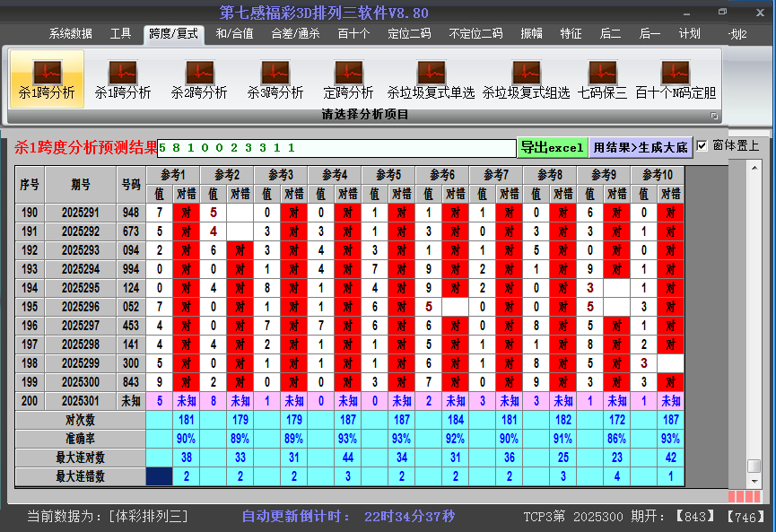
Task: Select the 振幅 tab
Action: coord(532,34)
